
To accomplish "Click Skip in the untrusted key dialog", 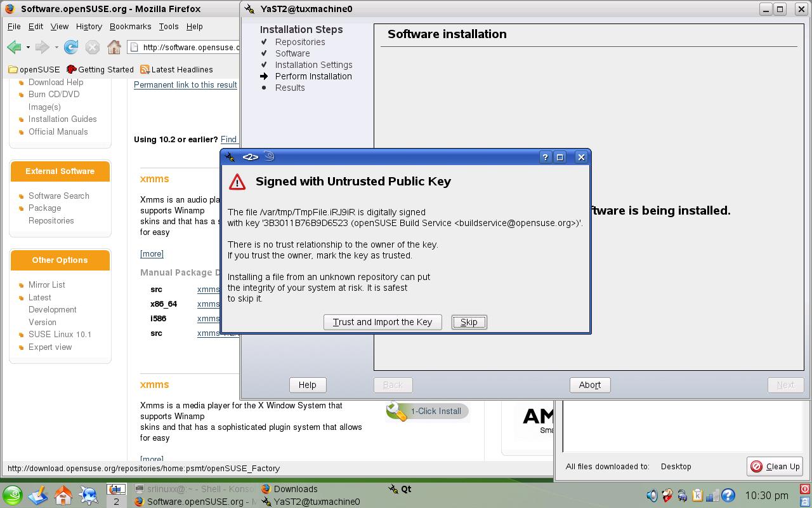I will tap(469, 322).
